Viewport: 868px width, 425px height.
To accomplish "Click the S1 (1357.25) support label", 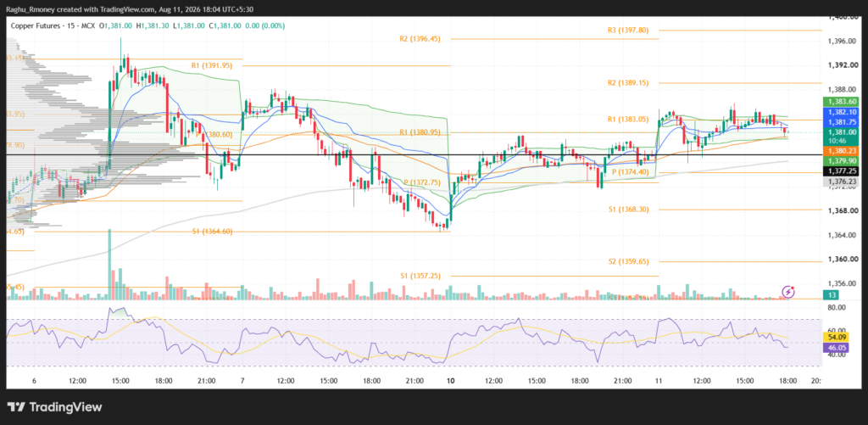I will [x=420, y=276].
